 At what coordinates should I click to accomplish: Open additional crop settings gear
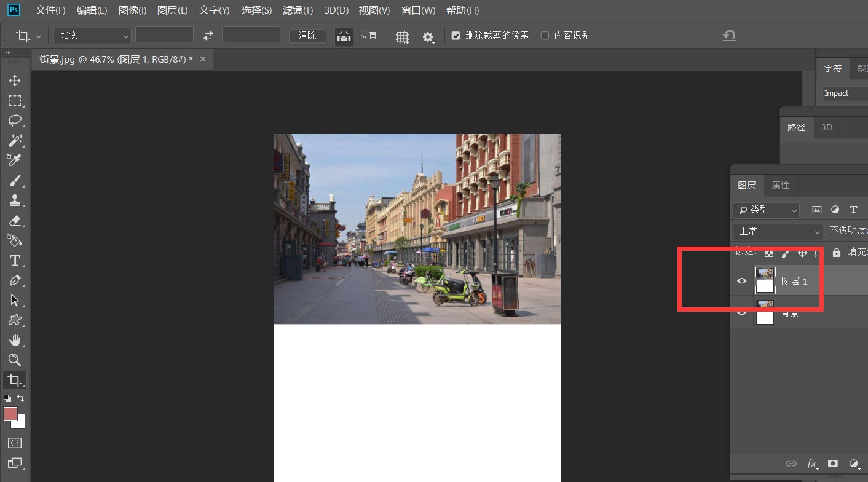(428, 37)
